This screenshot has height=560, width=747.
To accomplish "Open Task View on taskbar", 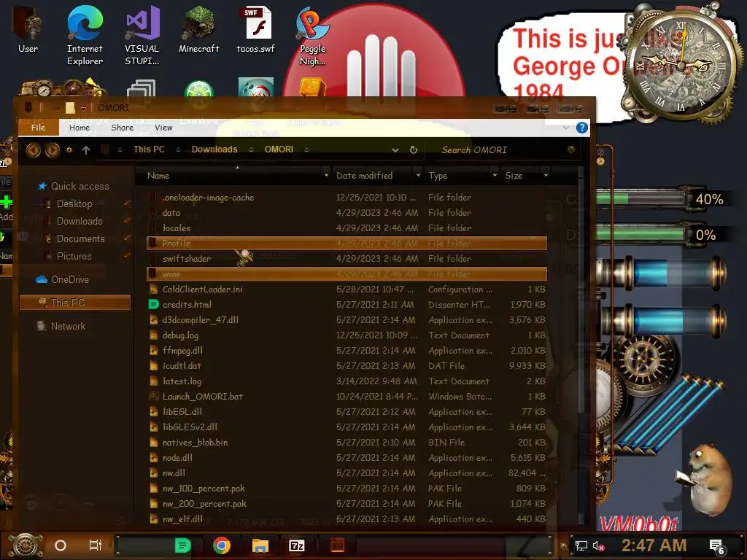I will [x=96, y=545].
